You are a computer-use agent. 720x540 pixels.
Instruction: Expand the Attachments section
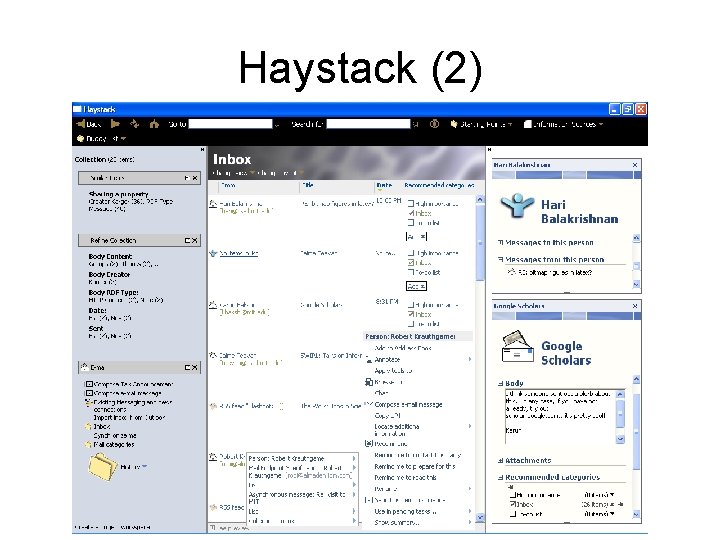501,461
